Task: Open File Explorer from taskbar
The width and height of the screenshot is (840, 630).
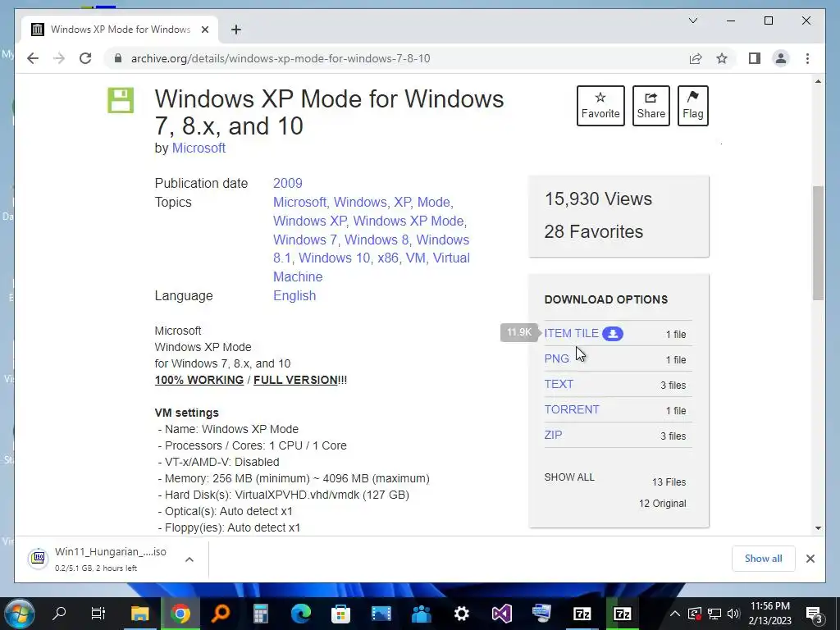Action: [139, 614]
